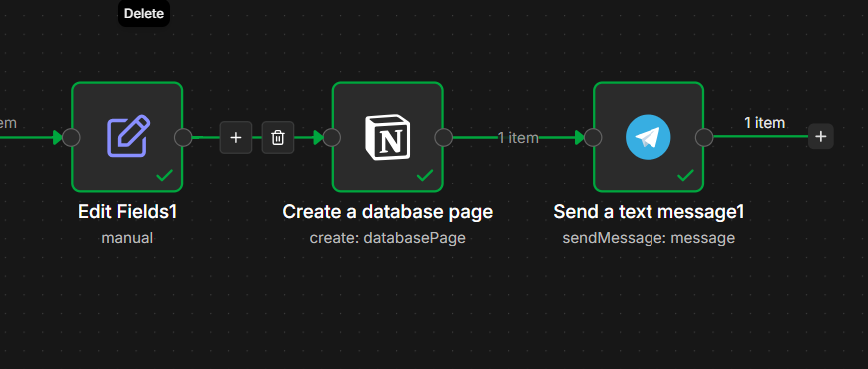Click the Edit Fields1 output connector
Viewport: 868px width, 369px height.
pos(183,138)
